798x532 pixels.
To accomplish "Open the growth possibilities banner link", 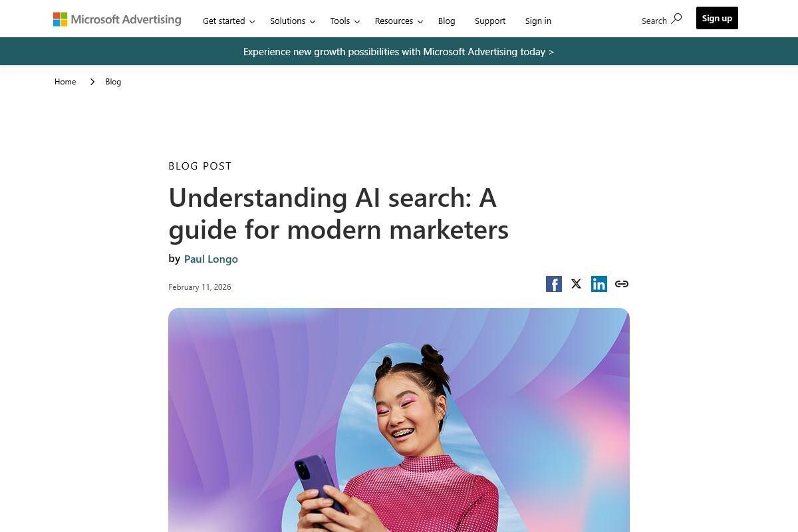I will pos(398,52).
